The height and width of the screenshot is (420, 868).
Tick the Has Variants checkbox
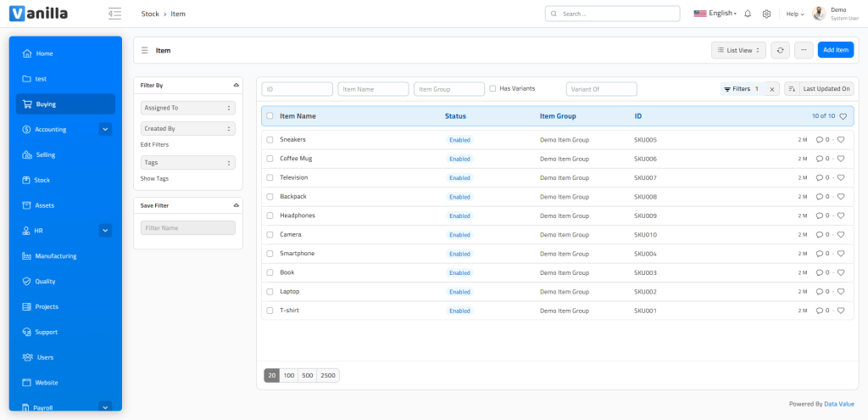pyautogui.click(x=492, y=88)
